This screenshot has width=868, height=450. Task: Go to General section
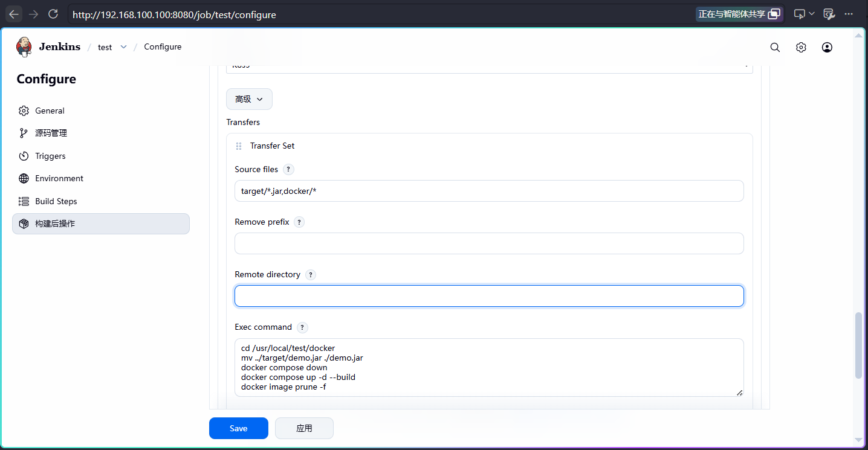pos(101,111)
